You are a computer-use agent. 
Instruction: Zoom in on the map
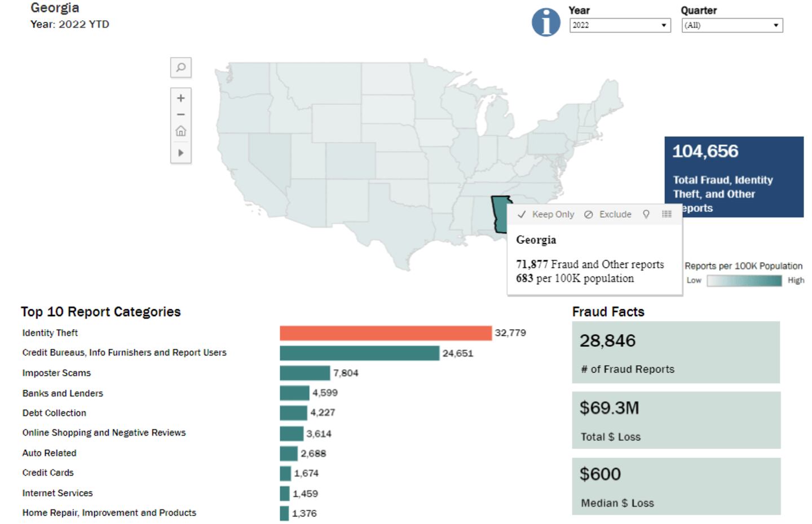coord(180,98)
